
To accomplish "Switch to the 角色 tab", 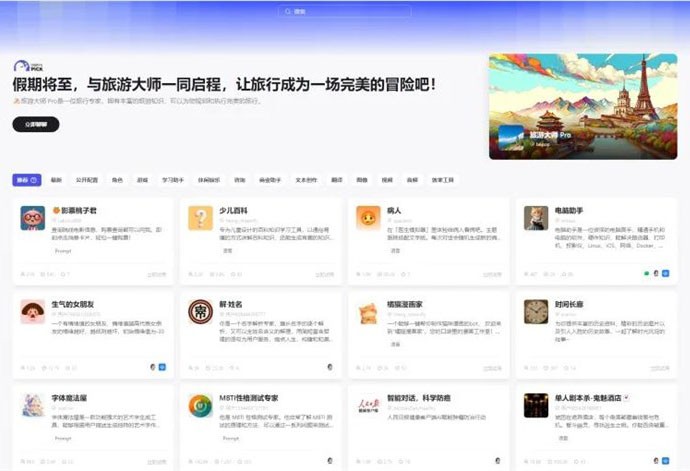I will (117, 180).
